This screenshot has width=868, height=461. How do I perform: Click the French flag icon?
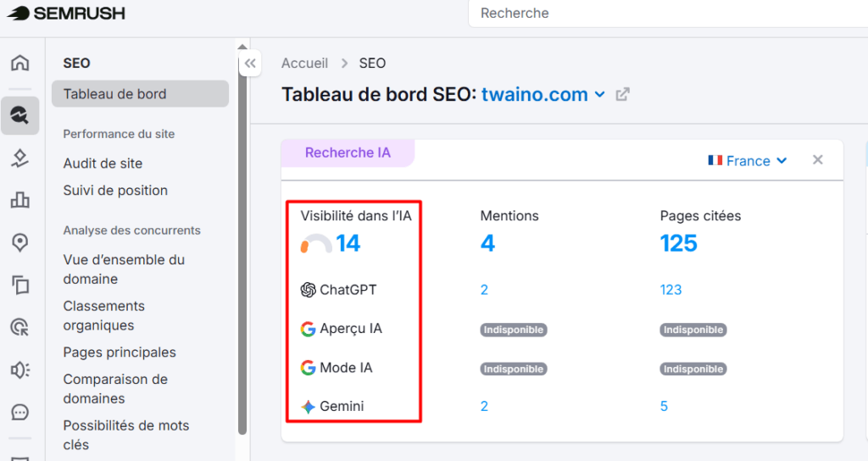(715, 160)
